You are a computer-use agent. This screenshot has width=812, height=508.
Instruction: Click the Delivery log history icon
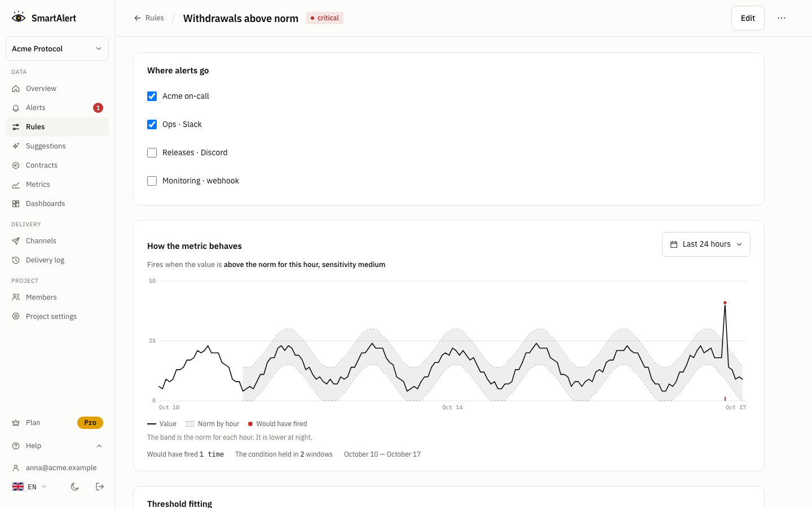[x=16, y=260]
